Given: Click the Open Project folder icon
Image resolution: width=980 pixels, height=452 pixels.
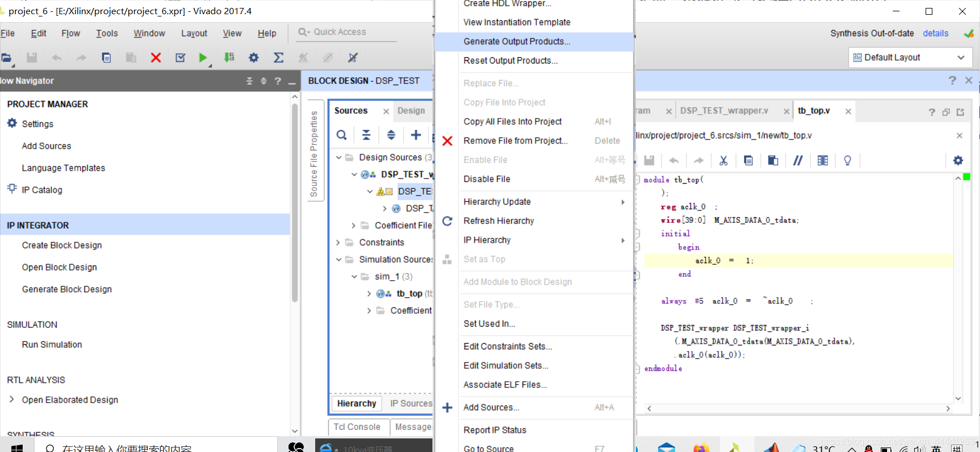Looking at the screenshot, I should click(6, 57).
